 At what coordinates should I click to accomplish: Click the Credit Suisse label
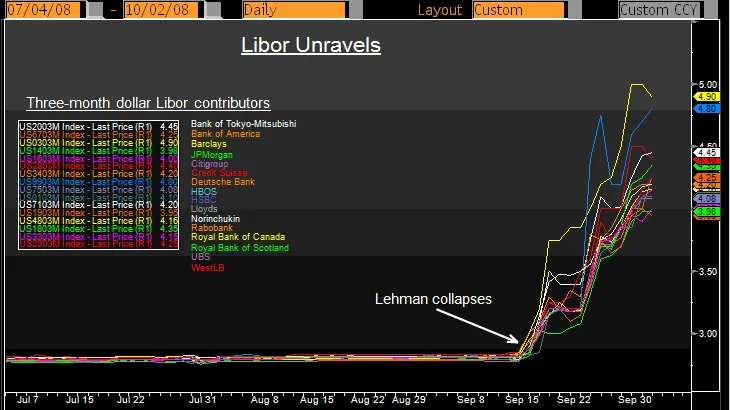pos(219,173)
